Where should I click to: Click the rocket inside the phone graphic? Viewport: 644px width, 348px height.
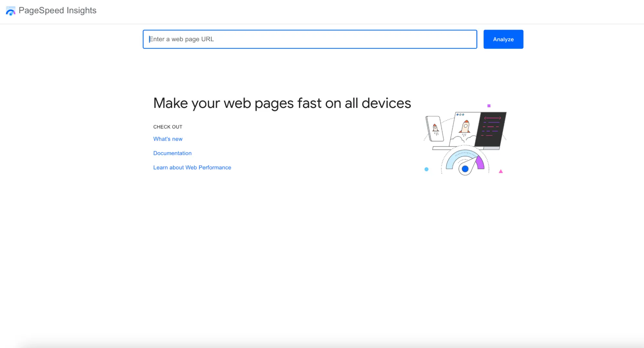tap(435, 128)
